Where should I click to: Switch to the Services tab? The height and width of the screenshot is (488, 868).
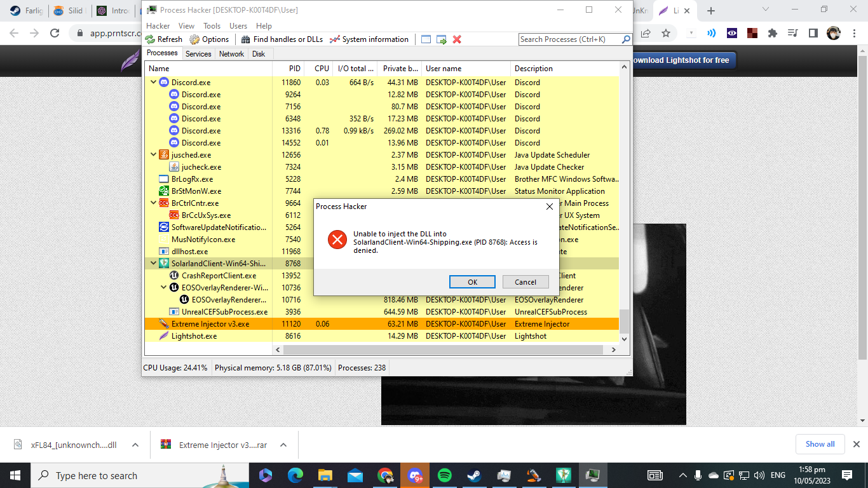tap(198, 54)
